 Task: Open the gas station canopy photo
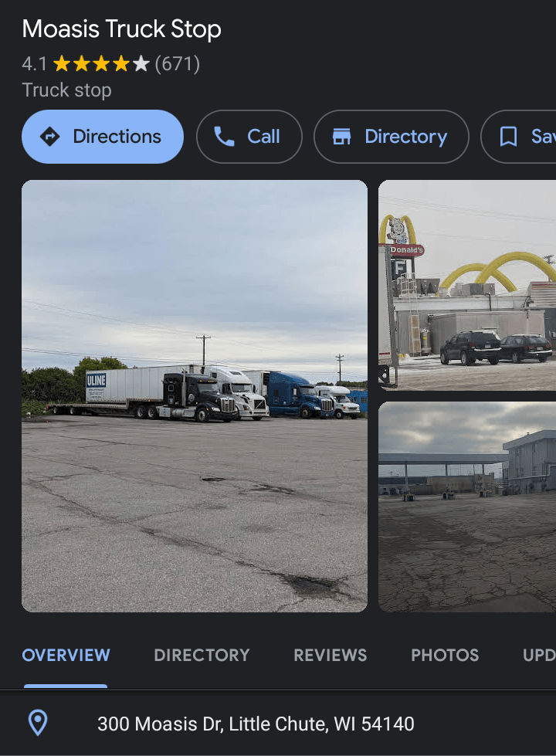pyautogui.click(x=467, y=507)
